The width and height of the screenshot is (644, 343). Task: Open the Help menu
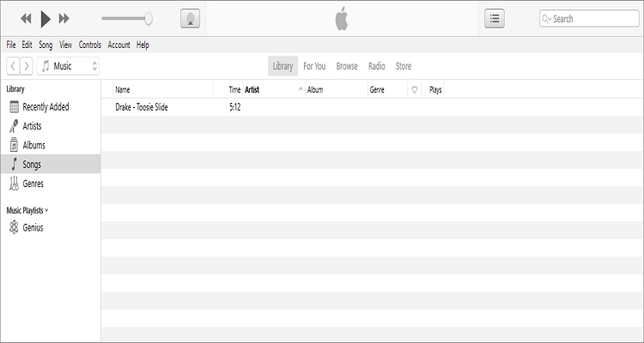(x=143, y=45)
